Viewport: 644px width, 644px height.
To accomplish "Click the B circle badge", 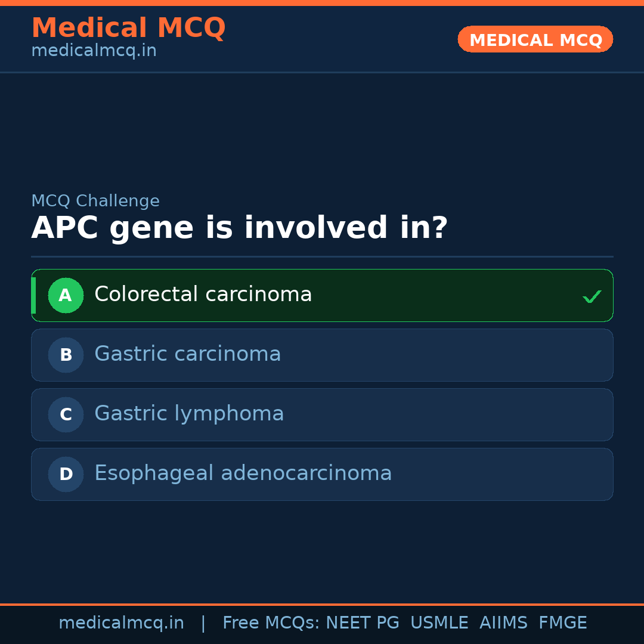I will [66, 355].
